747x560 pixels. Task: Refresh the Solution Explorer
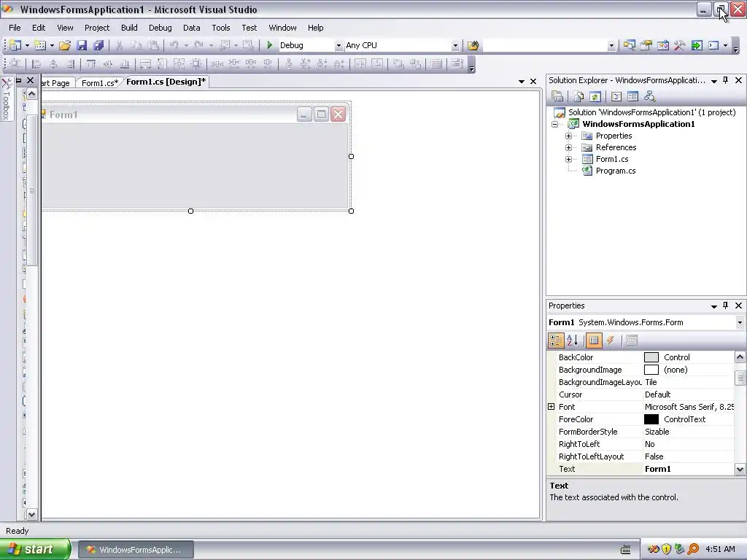[x=595, y=97]
